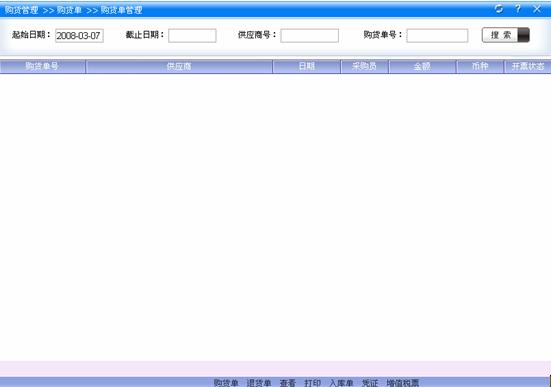The width and height of the screenshot is (551, 387).
Task: Open 入库单 from the bottom bar
Action: click(x=341, y=383)
